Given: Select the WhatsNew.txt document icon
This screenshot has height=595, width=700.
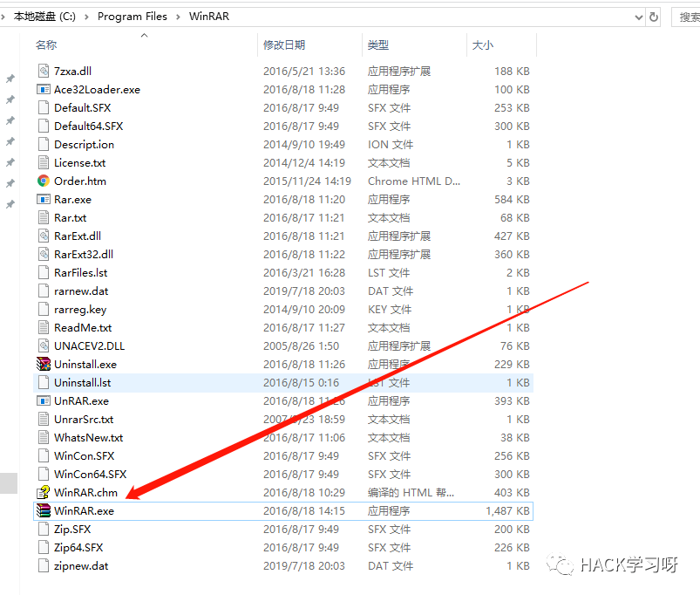Looking at the screenshot, I should (44, 437).
